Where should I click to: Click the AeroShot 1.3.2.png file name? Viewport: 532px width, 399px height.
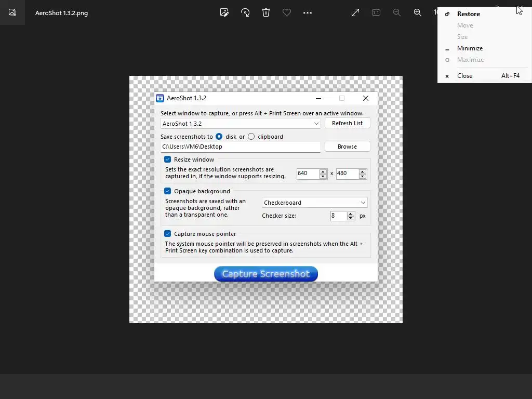coord(61,13)
